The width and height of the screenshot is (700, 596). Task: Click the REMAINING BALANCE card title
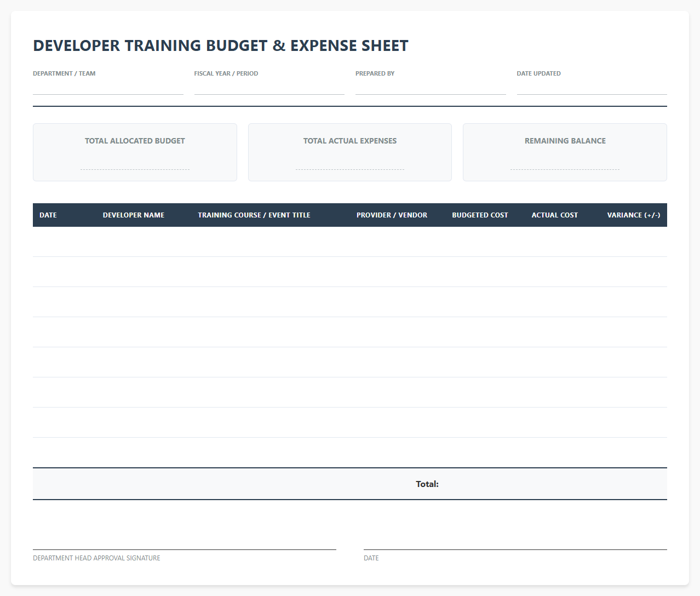(565, 141)
